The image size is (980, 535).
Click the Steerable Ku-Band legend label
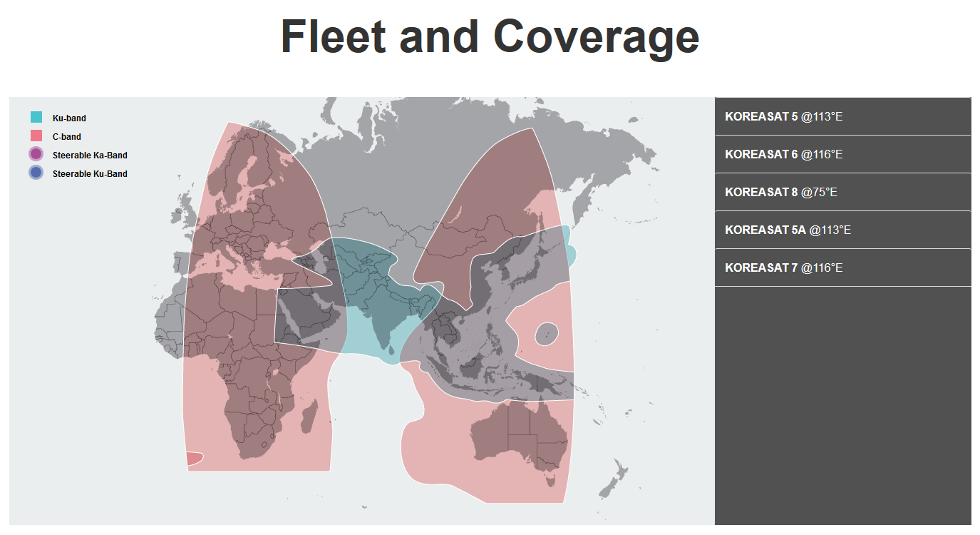(x=90, y=174)
